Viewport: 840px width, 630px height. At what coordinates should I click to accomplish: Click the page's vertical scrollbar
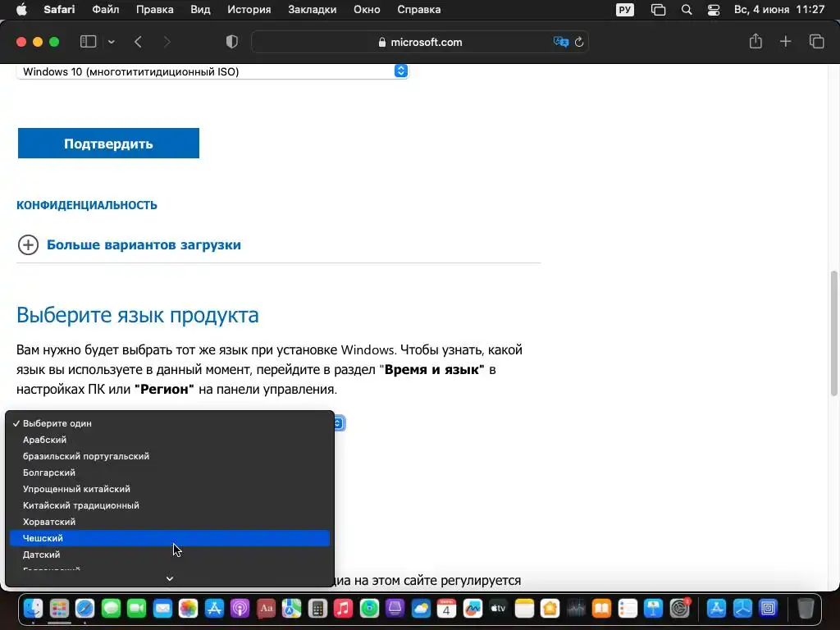click(x=833, y=333)
